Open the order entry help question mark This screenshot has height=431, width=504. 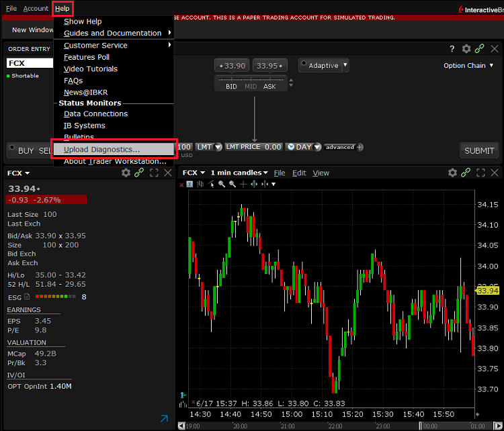(x=452, y=49)
